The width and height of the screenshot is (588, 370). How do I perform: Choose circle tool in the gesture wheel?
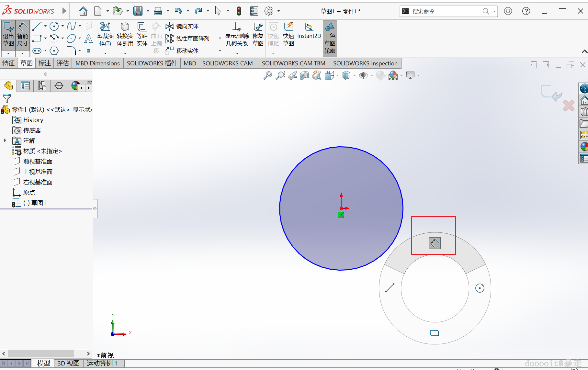(x=480, y=288)
